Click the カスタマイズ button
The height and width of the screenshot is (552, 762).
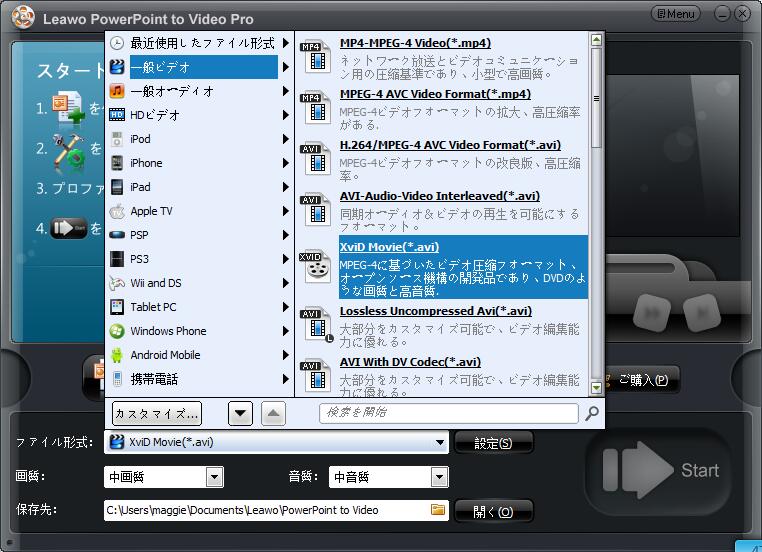[157, 413]
